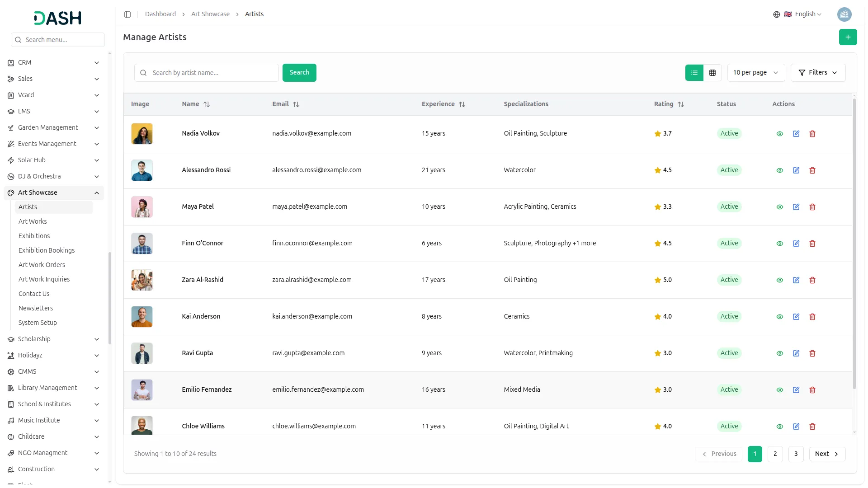The image size is (868, 488).
Task: Go to Art Work Orders menu item
Action: pos(42,265)
